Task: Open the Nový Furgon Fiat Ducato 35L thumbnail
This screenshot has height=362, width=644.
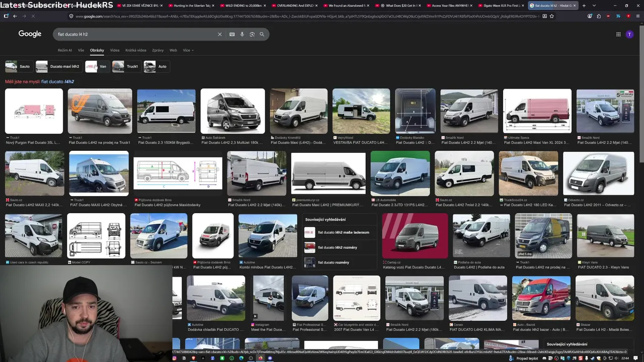Action: point(34,111)
